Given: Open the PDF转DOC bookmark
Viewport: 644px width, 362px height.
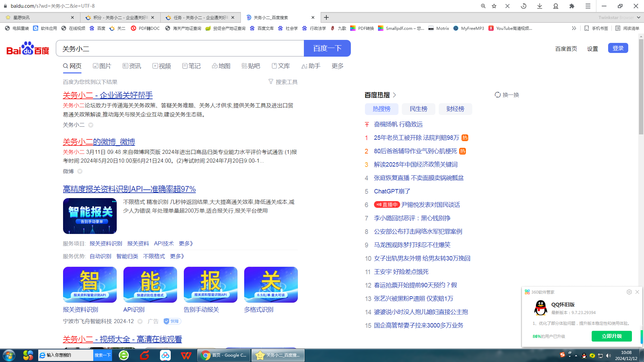Looking at the screenshot, I should click(x=145, y=28).
